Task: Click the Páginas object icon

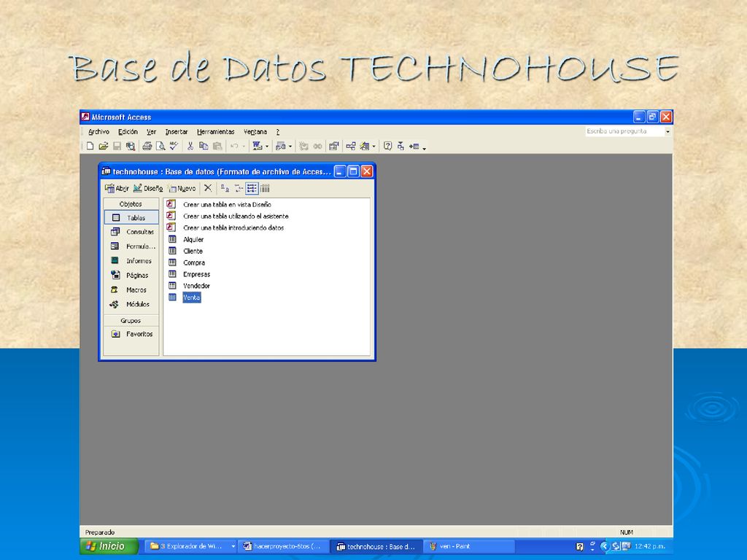Action: click(x=115, y=275)
